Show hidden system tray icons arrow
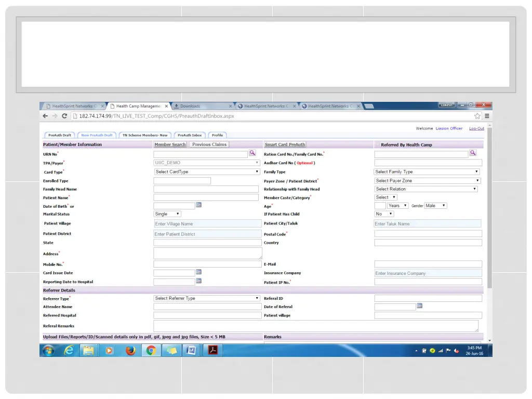Screen dimensions: 532x399 pos(416,351)
